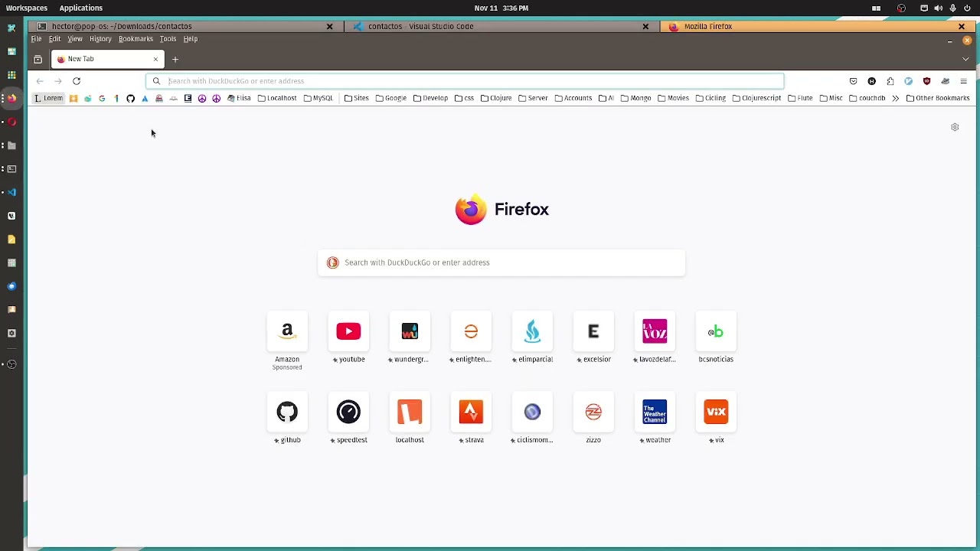Expand the Develop bookmarks folder
This screenshot has width=980, height=551.
tap(430, 98)
